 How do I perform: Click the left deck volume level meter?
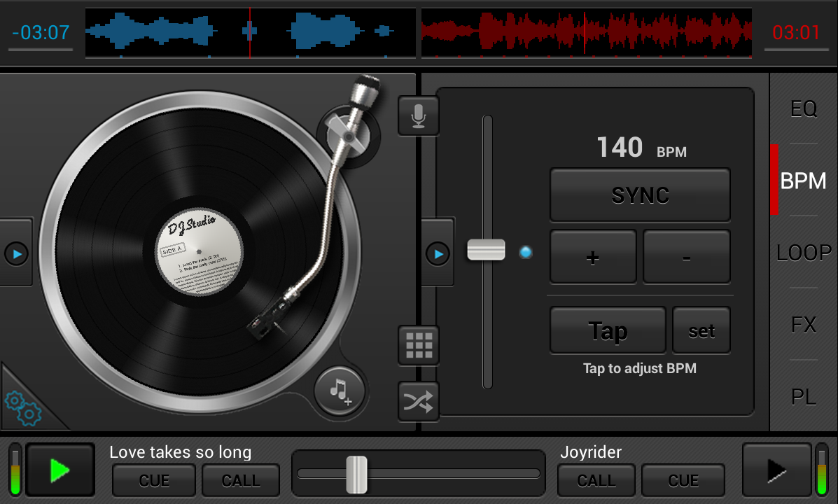[15, 470]
